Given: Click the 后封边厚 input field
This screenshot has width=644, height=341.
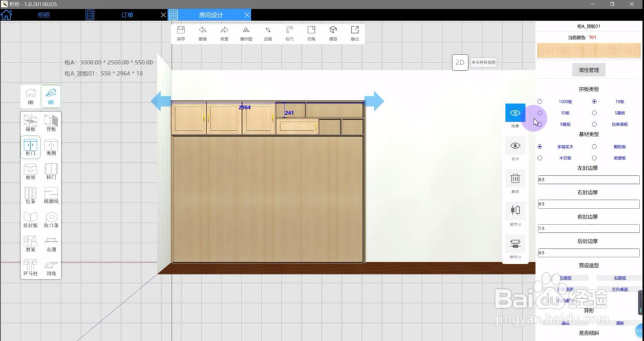Looking at the screenshot, I should 589,252.
